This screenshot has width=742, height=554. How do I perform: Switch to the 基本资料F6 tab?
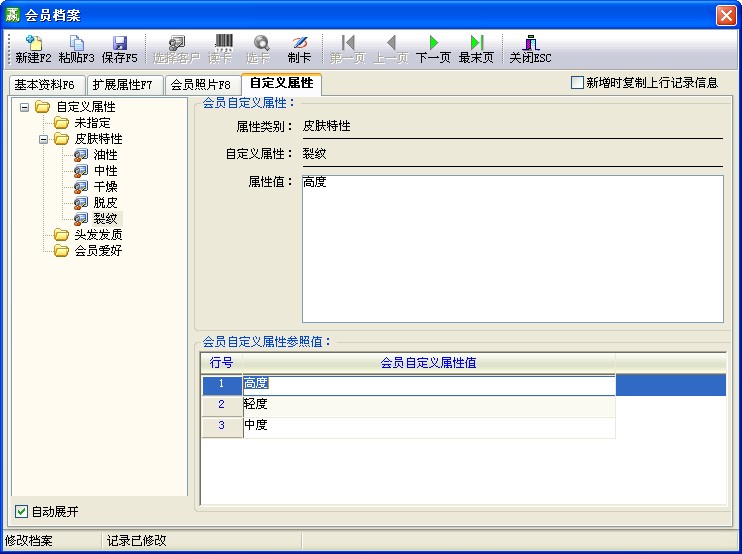(44, 85)
